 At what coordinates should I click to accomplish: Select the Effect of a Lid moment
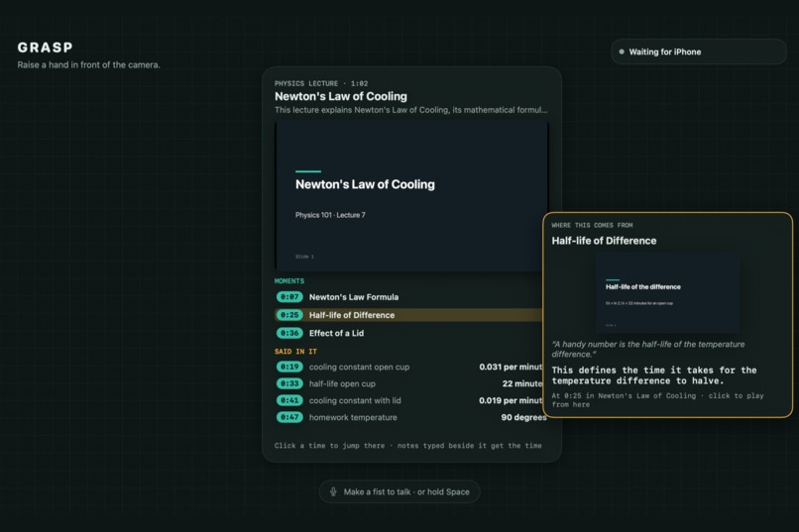pyautogui.click(x=336, y=333)
